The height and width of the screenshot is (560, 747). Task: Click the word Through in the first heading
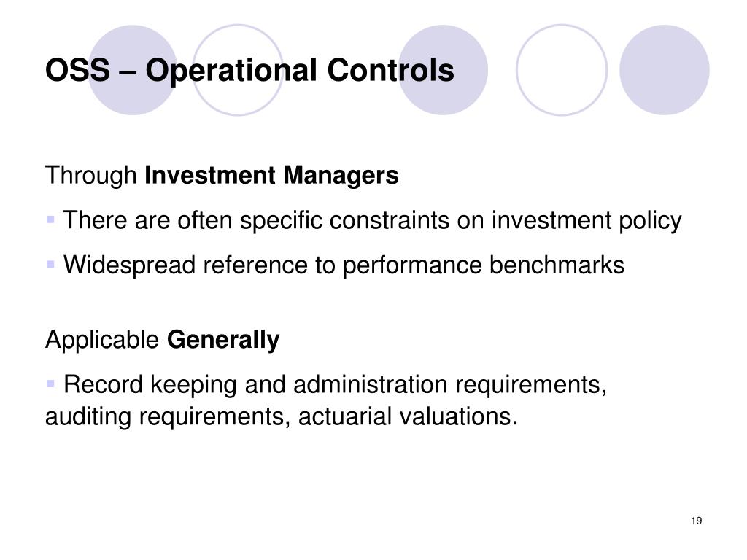(91, 175)
